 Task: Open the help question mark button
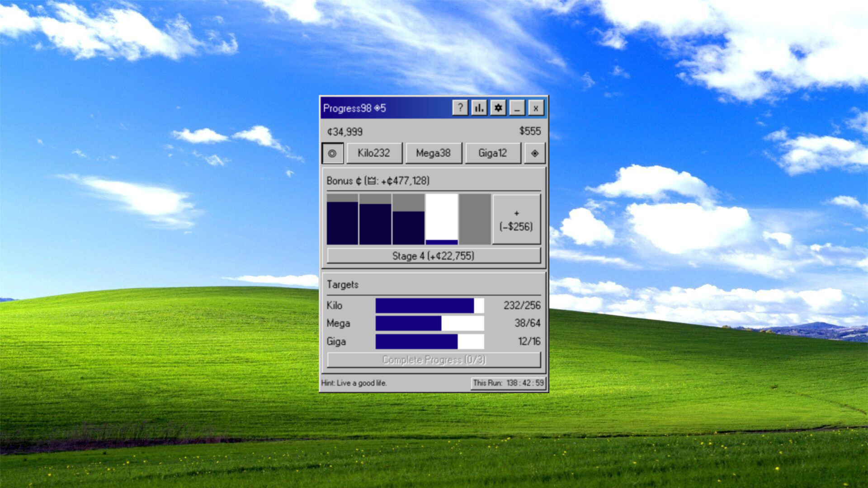(460, 108)
